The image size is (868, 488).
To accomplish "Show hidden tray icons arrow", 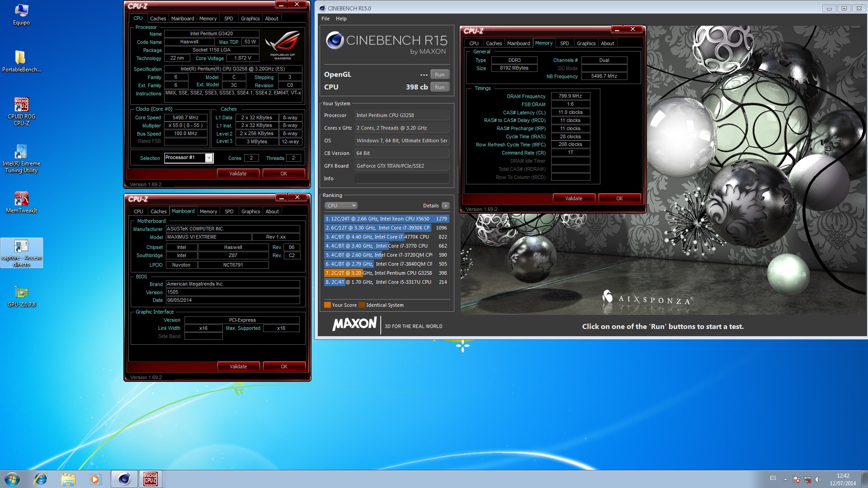I will 785,479.
